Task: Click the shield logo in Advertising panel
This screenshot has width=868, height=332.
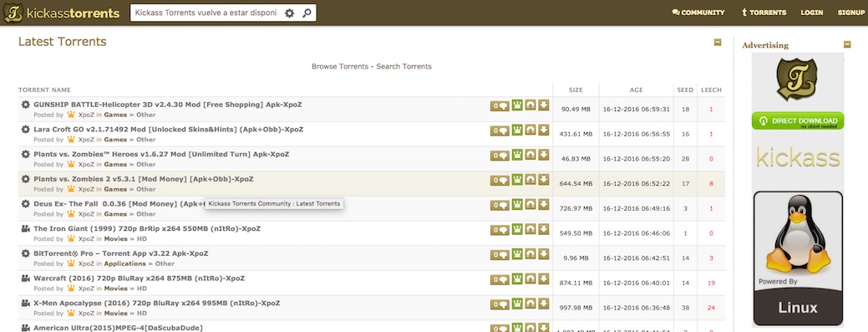Action: click(797, 79)
